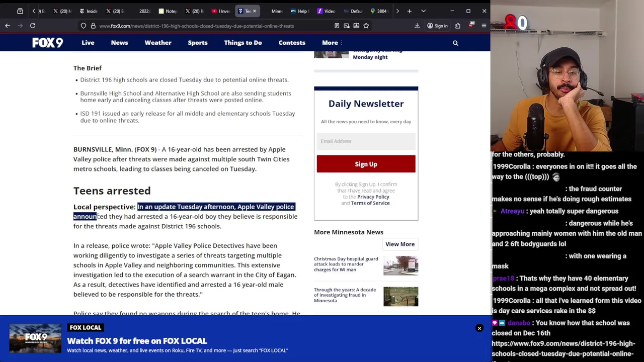Open browser extensions puzzle icon

coord(458,26)
